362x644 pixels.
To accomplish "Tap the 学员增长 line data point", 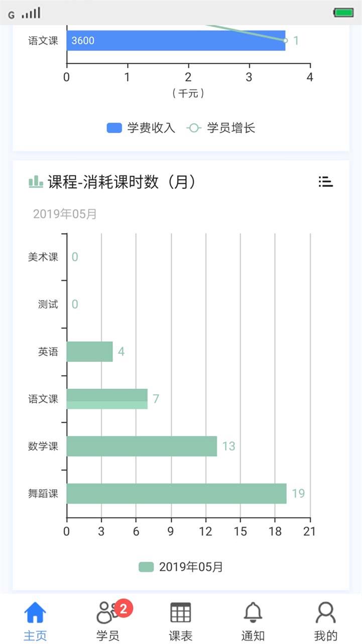I will click(285, 41).
